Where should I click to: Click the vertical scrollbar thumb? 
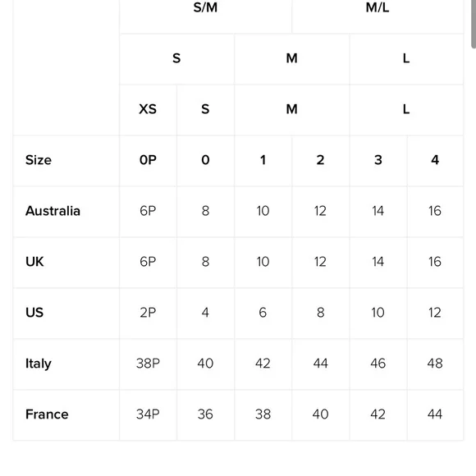tap(474, 23)
